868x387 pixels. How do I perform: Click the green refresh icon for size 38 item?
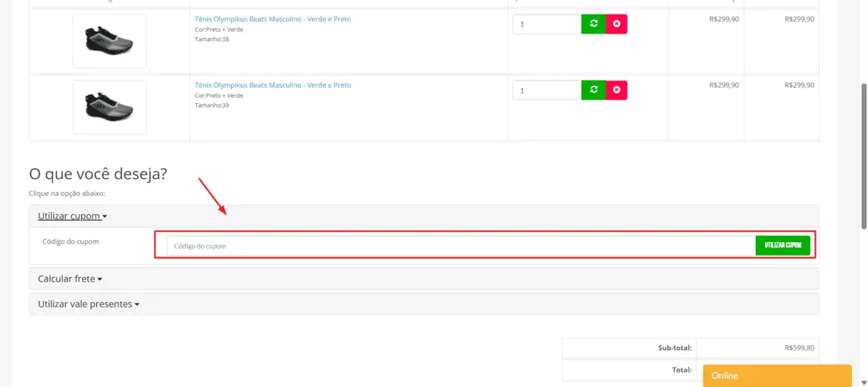click(594, 24)
